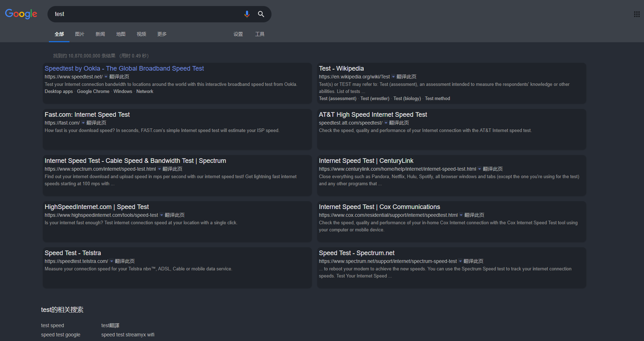644x341 pixels.
Task: Expand dropdown arrow beside speedtest.net URL
Action: [106, 77]
